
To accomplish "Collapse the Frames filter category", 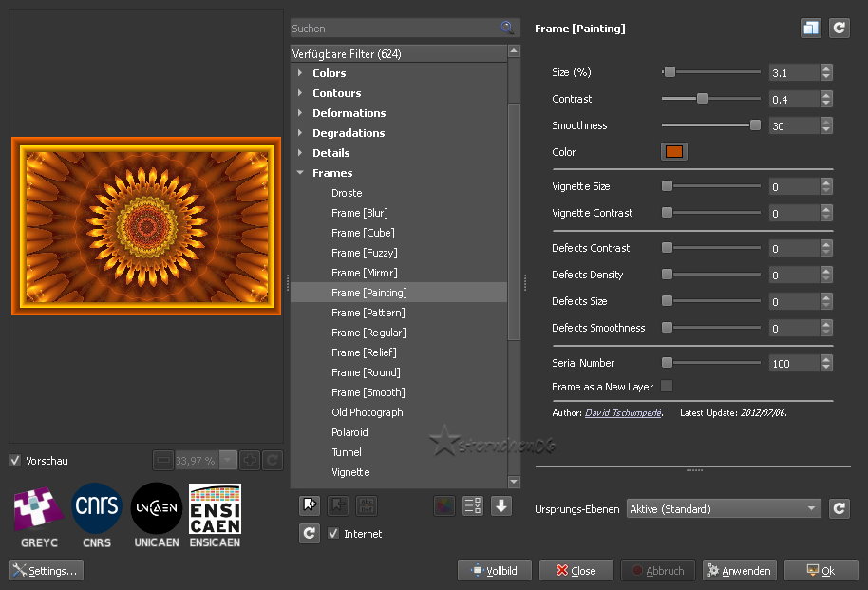I will pos(300,173).
